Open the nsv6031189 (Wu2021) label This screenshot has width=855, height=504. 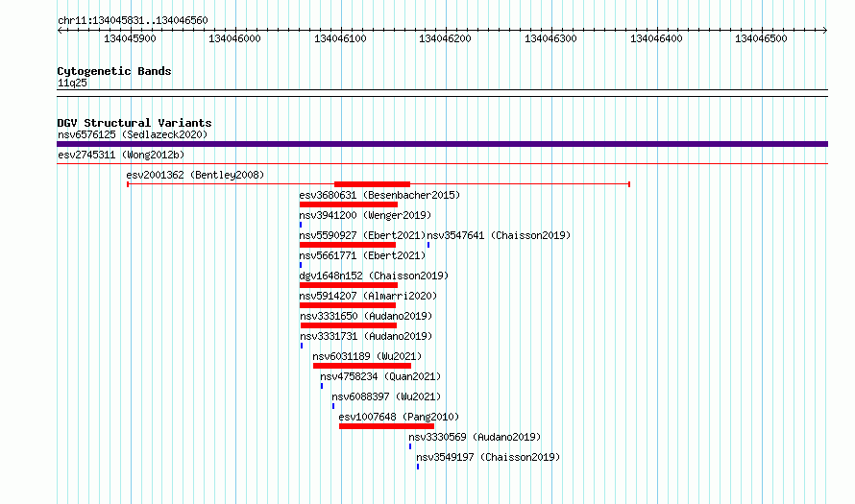click(x=367, y=356)
